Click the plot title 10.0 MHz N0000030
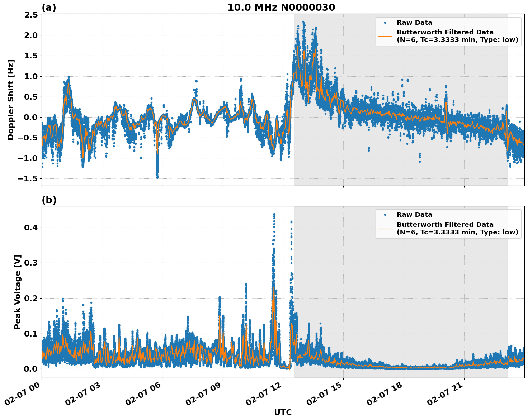 [x=282, y=7]
